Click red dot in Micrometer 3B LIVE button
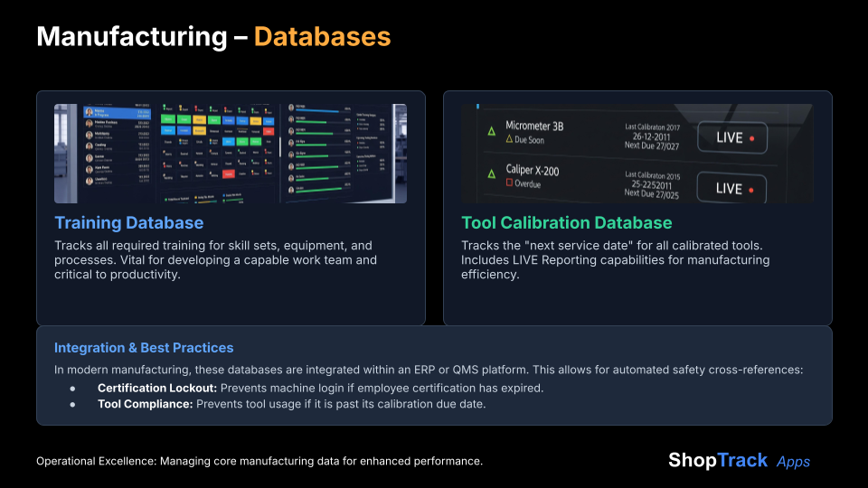The image size is (868, 488). [751, 138]
